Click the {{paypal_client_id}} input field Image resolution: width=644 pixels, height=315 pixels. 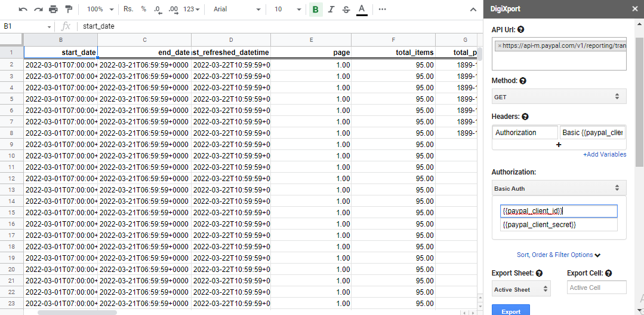click(559, 210)
